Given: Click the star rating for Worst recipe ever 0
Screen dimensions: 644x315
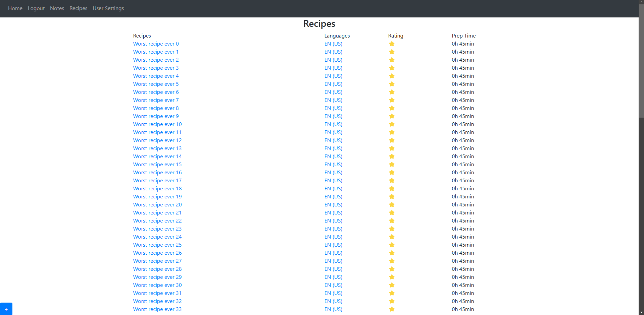Looking at the screenshot, I should [392, 44].
